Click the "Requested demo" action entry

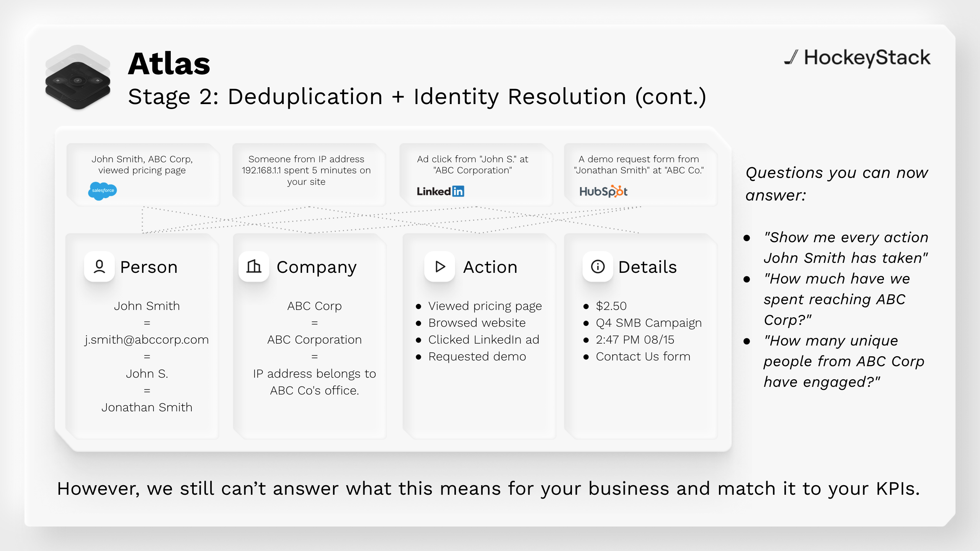click(x=477, y=357)
